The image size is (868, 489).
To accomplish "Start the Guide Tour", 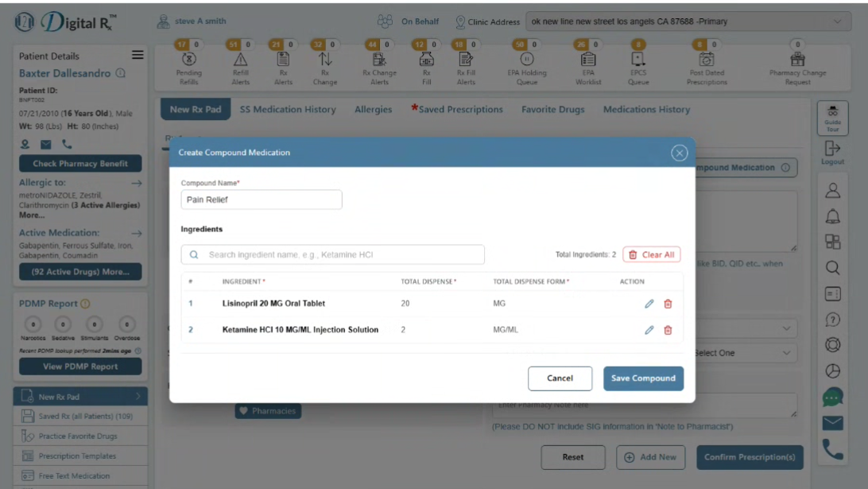I will 832,118.
